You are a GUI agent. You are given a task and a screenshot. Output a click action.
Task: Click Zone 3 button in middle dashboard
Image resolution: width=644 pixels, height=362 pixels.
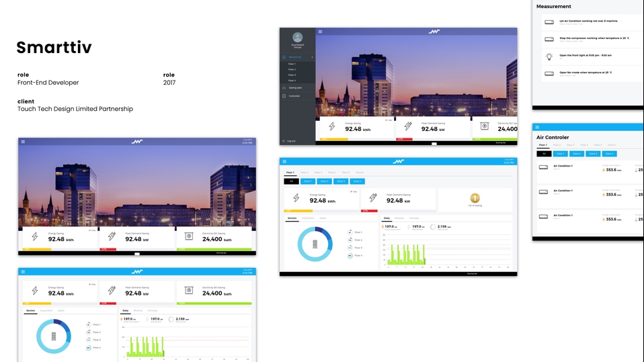[x=340, y=181]
